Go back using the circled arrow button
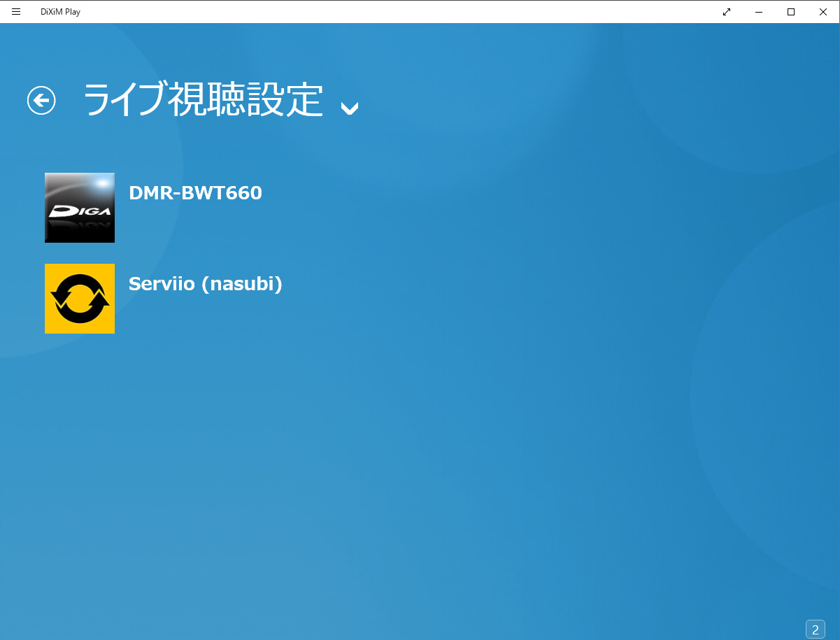Viewport: 840px width, 640px height. pos(41,100)
